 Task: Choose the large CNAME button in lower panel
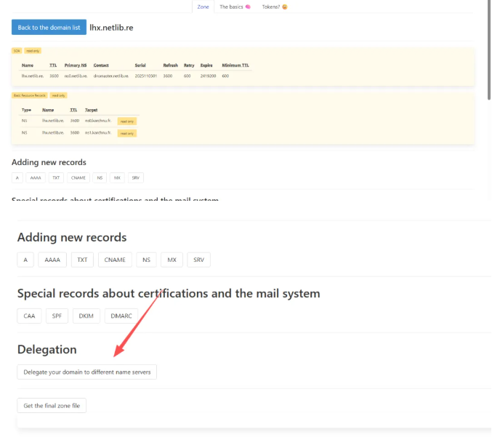pyautogui.click(x=115, y=260)
